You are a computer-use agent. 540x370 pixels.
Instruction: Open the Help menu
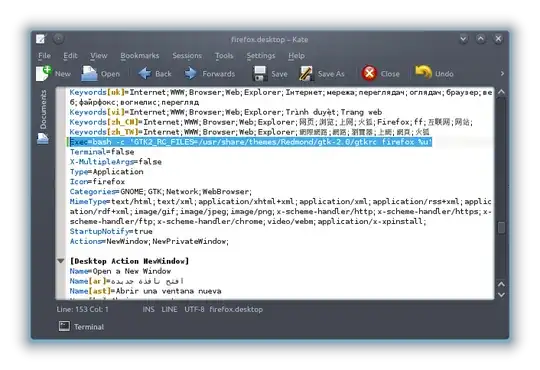tap(297, 55)
